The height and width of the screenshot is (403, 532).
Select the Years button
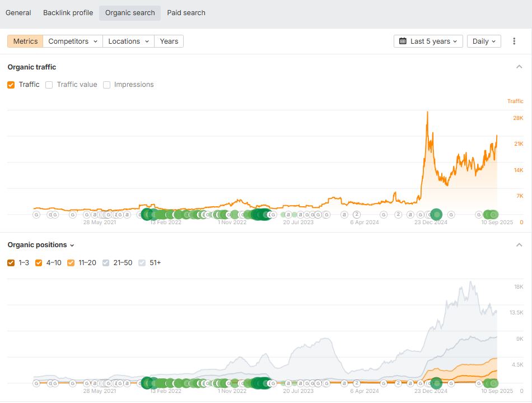coord(169,41)
